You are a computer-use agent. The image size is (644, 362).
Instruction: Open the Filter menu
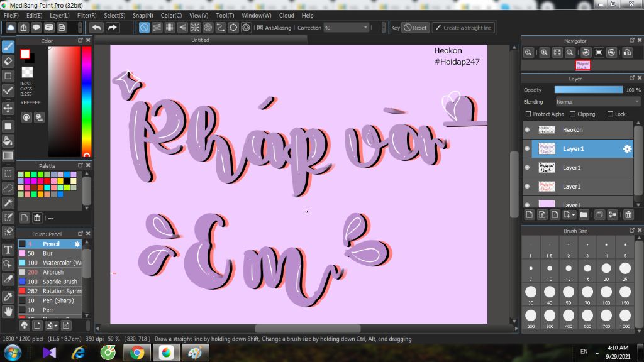(x=87, y=15)
